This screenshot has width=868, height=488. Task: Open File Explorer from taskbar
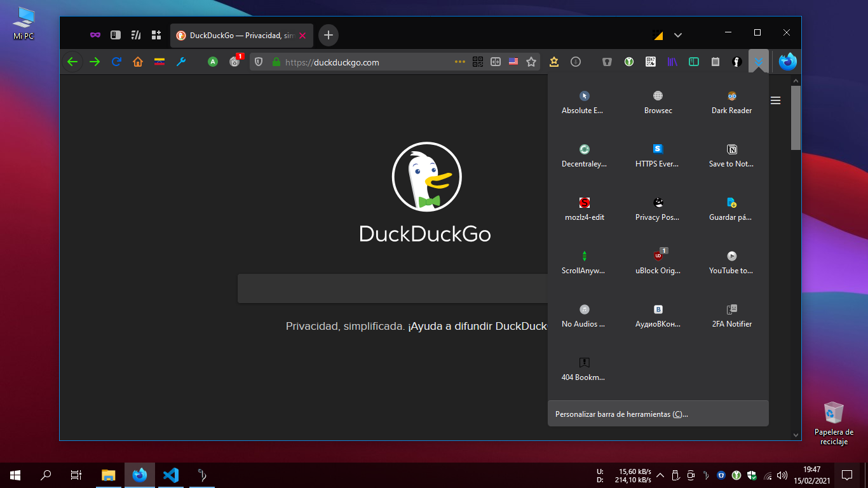[x=109, y=475]
